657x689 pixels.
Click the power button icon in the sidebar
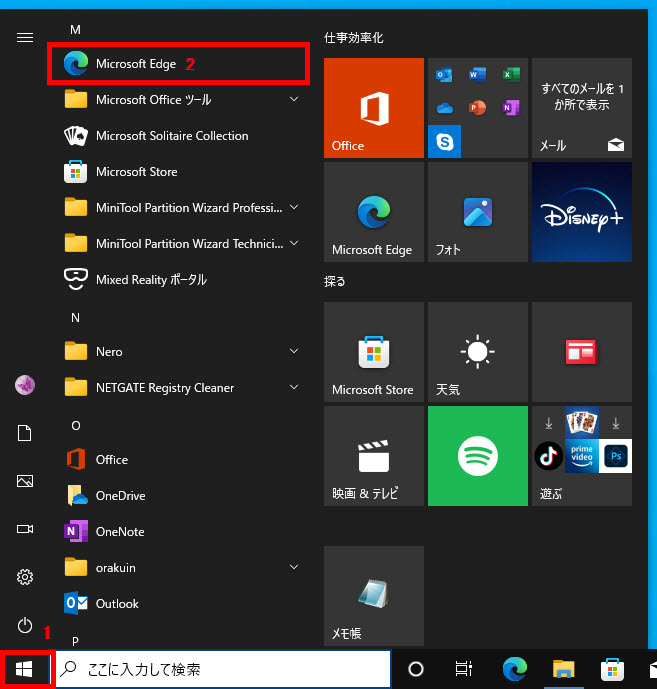[25, 625]
